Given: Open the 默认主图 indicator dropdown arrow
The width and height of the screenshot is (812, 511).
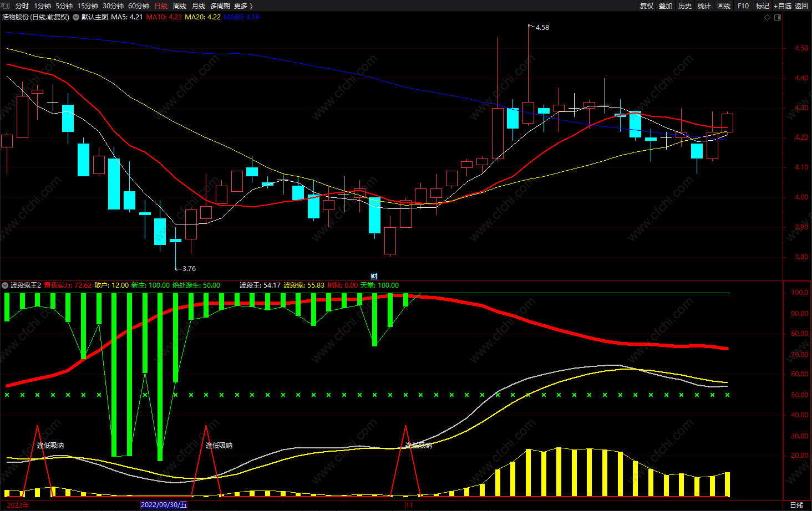Looking at the screenshot, I should tap(76, 17).
